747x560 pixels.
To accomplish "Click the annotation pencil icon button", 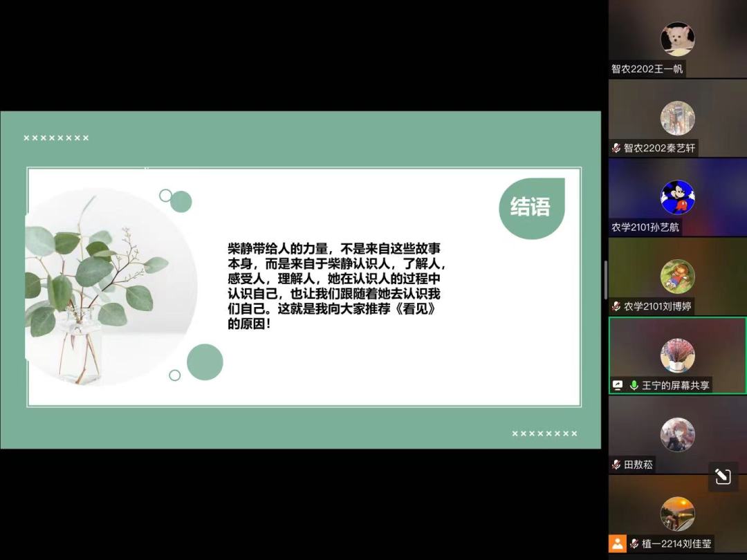I will pos(722,476).
